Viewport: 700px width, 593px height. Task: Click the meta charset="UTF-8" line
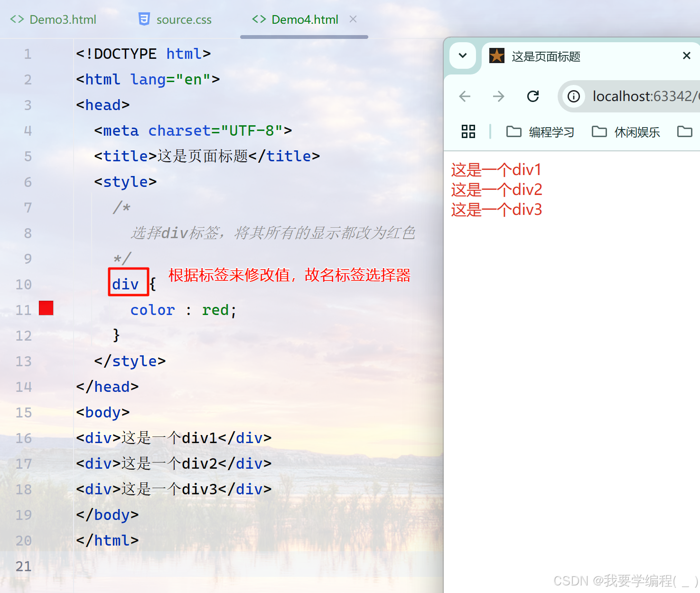193,130
